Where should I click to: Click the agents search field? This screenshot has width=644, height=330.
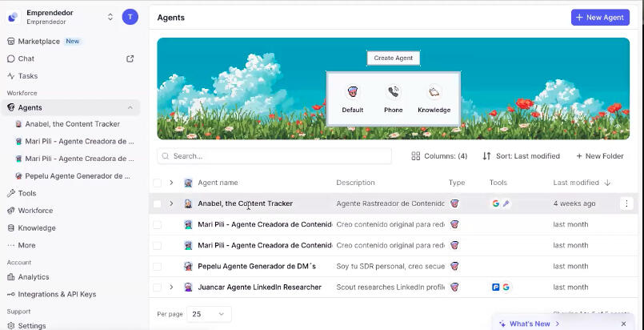pyautogui.click(x=274, y=156)
